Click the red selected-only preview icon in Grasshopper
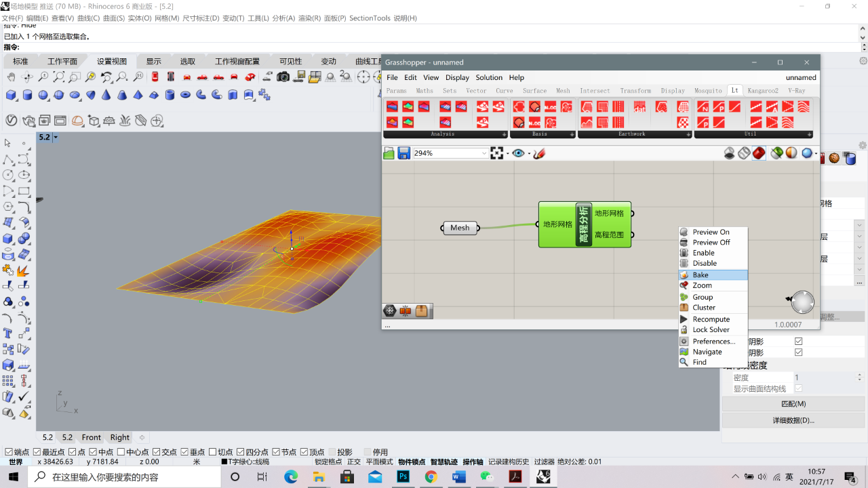This screenshot has height=488, width=868. coord(759,154)
